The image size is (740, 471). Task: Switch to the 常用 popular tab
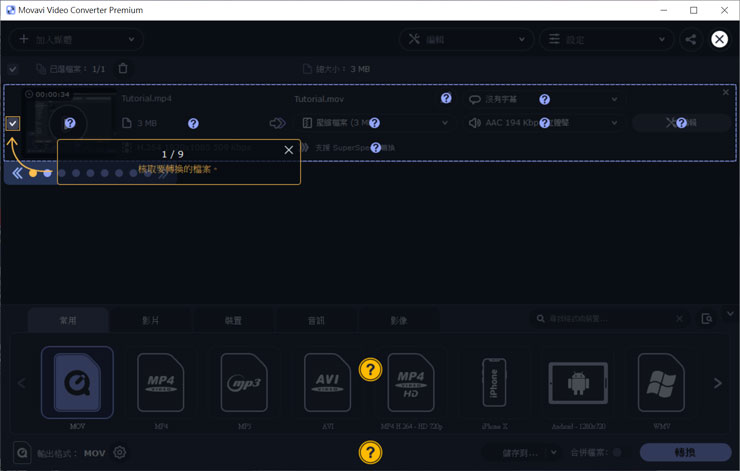click(68, 320)
